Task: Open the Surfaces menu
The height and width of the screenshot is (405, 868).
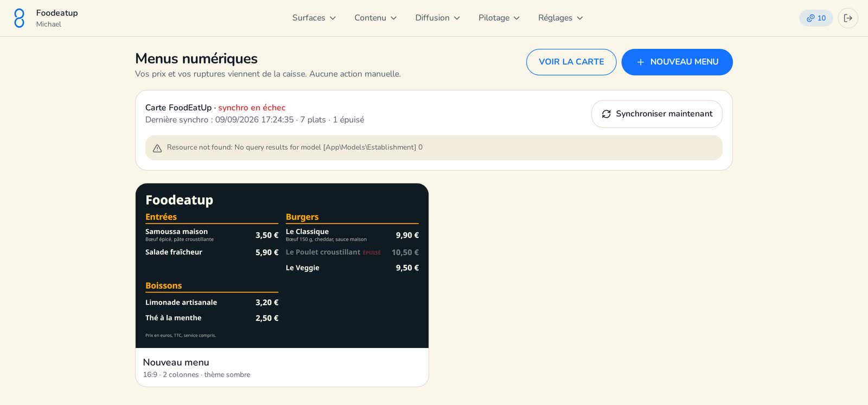Action: (x=314, y=18)
